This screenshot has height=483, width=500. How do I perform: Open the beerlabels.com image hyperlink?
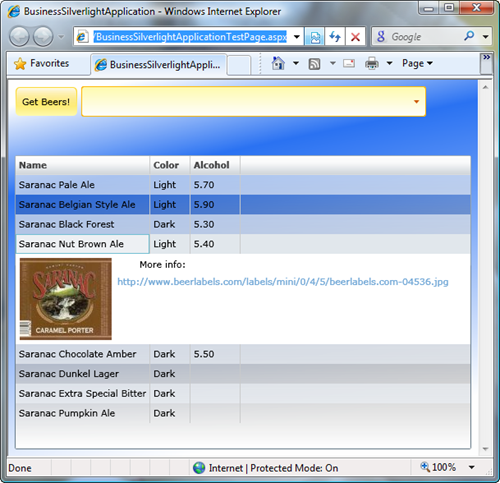283,282
